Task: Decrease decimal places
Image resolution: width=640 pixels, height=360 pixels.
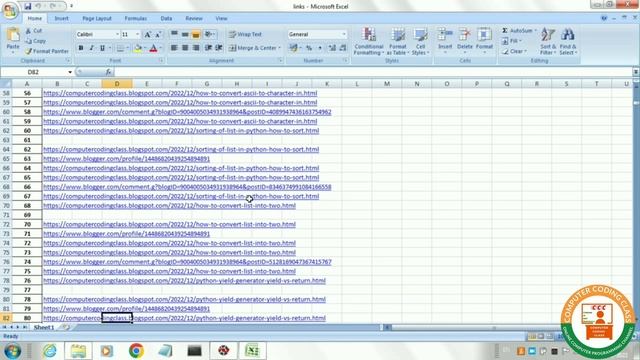Action: (343, 48)
